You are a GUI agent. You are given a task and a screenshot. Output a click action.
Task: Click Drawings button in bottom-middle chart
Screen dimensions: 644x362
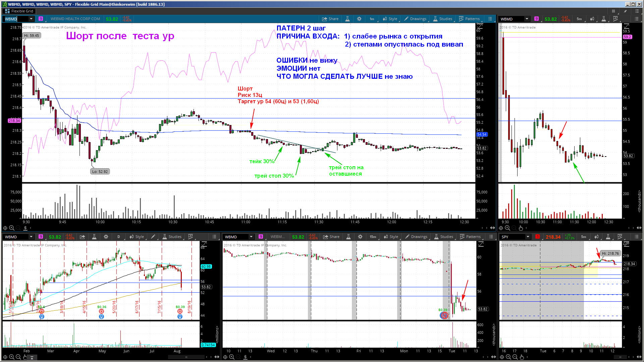pyautogui.click(x=416, y=237)
